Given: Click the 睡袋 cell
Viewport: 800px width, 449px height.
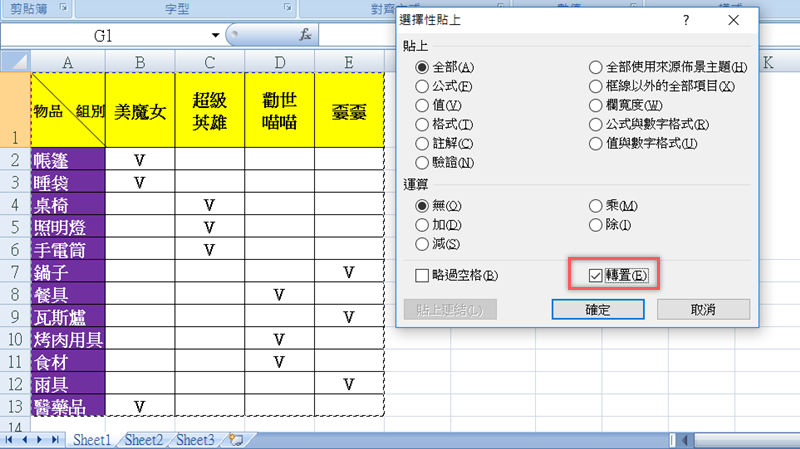Looking at the screenshot, I should (68, 182).
